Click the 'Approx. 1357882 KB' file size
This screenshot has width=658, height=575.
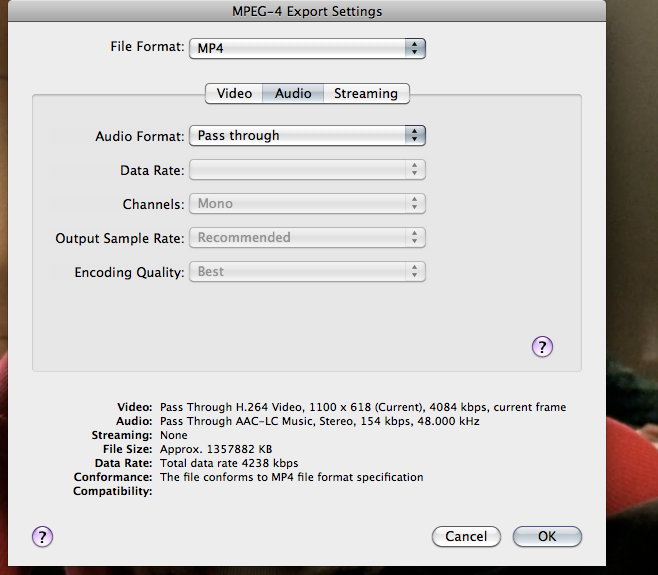216,449
